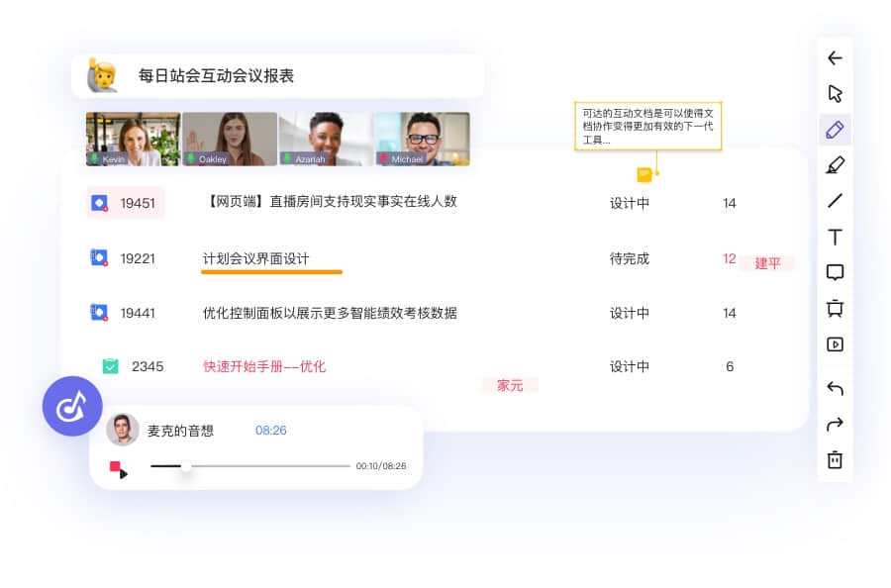Click 设计中 status for issue 19441
Screen dimensions: 891x588
pyautogui.click(x=630, y=314)
